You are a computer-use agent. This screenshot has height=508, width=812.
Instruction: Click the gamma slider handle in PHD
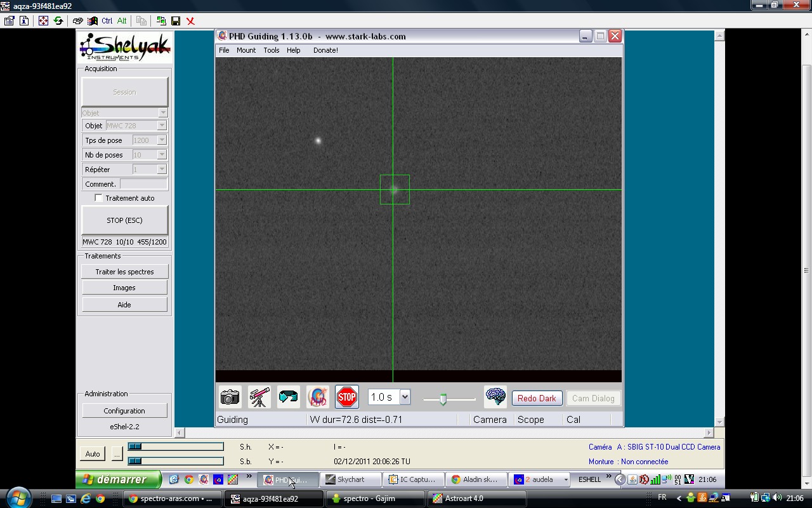pos(443,399)
